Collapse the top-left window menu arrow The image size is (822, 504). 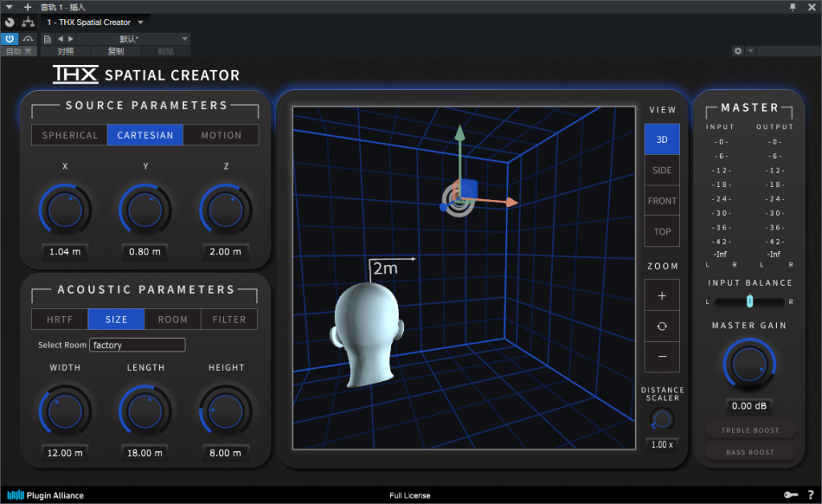click(x=9, y=6)
